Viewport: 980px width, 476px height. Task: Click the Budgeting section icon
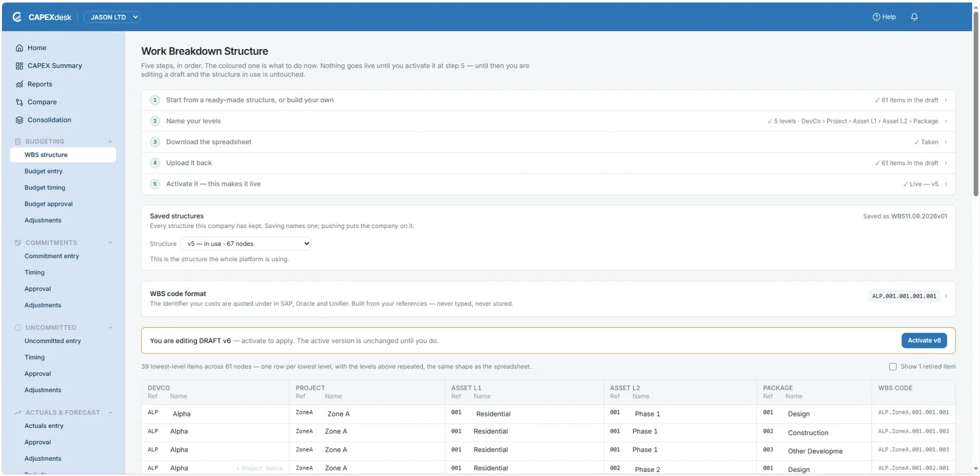[18, 141]
